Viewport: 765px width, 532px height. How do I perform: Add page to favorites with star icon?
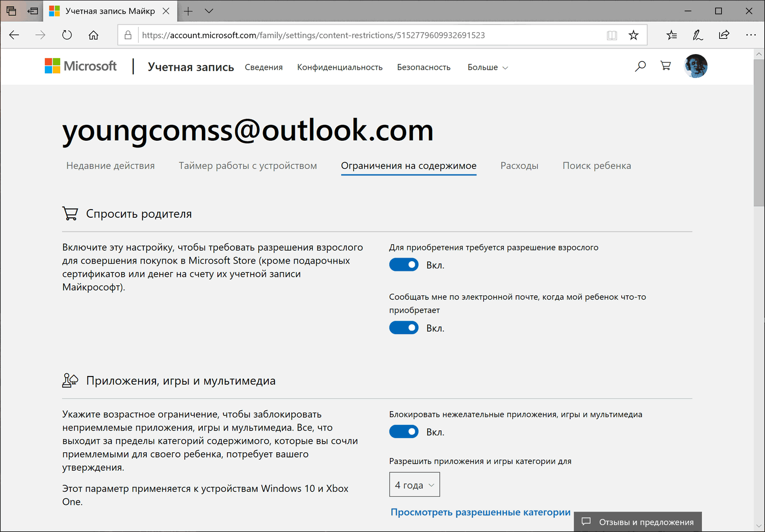point(633,35)
